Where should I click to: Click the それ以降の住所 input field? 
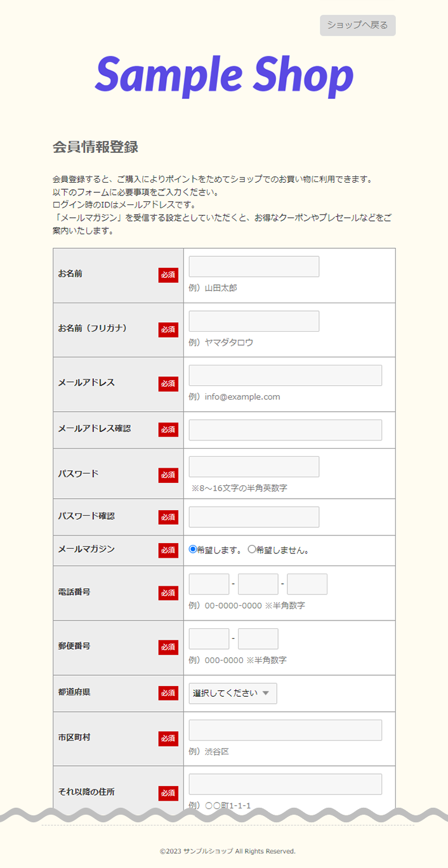tap(286, 784)
